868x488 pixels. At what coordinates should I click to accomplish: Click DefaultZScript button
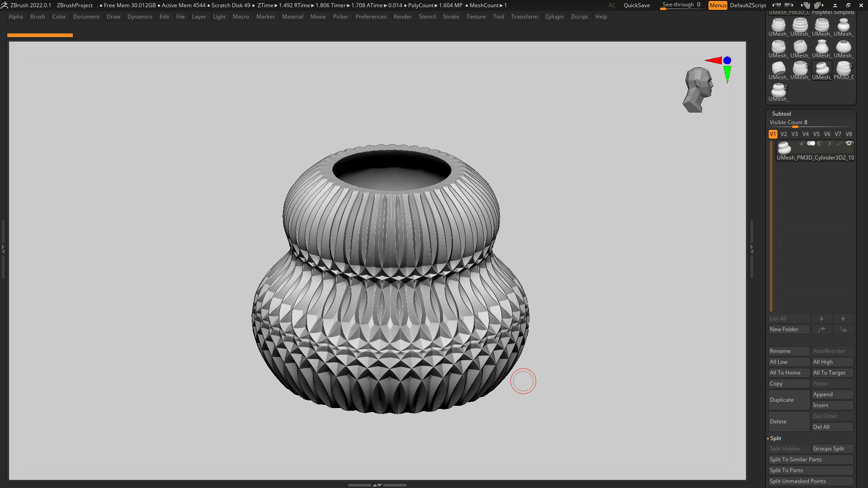tap(748, 5)
